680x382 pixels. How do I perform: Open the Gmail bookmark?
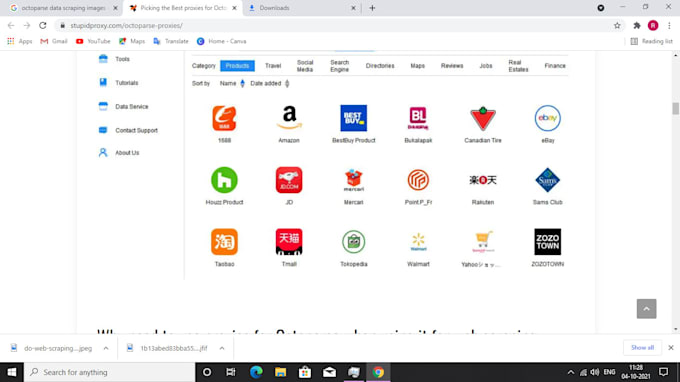(54, 41)
